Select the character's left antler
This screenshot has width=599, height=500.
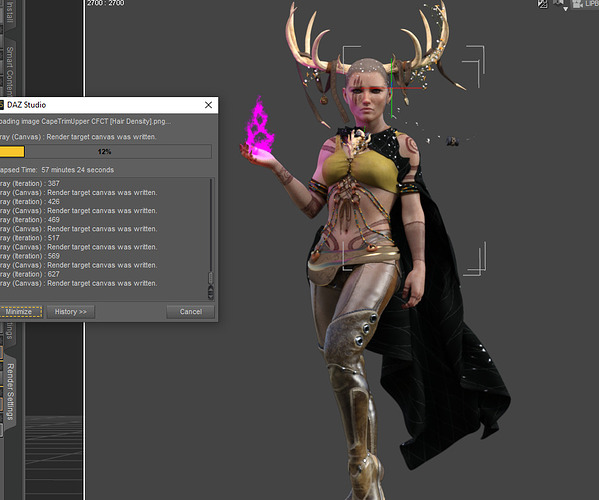(x=428, y=42)
